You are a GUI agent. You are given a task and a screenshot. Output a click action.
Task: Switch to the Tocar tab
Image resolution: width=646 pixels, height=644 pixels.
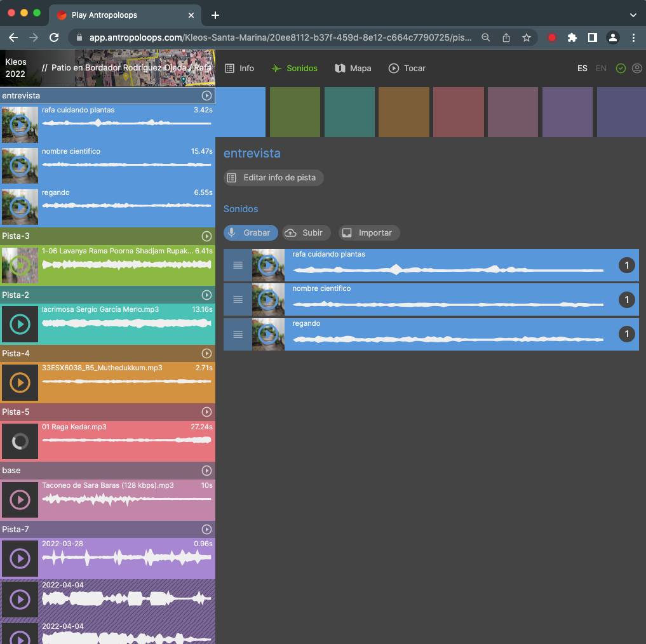point(407,69)
